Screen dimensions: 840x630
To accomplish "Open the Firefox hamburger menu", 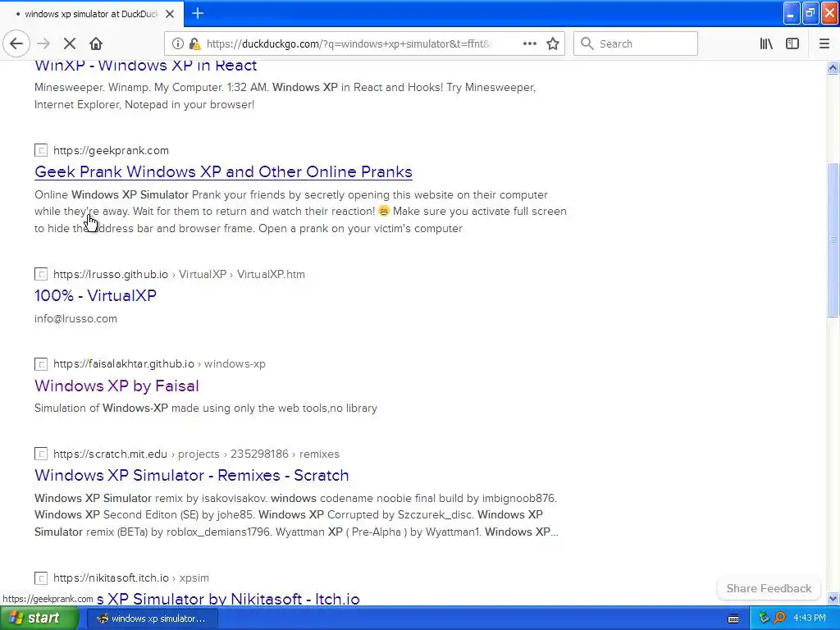I will tap(824, 44).
